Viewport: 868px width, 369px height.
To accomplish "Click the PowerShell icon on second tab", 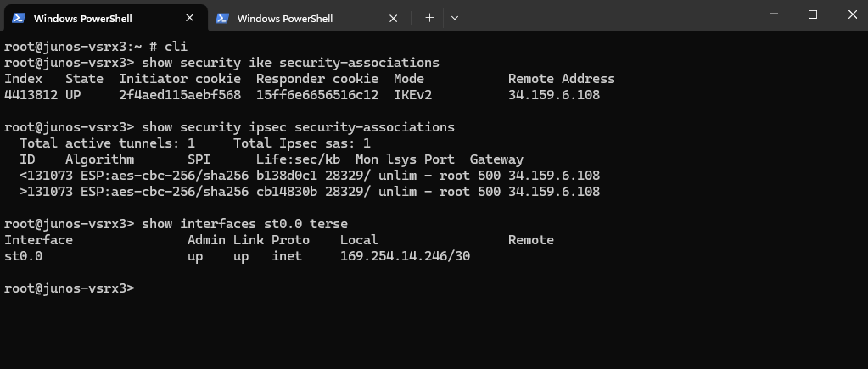I will pyautogui.click(x=222, y=19).
